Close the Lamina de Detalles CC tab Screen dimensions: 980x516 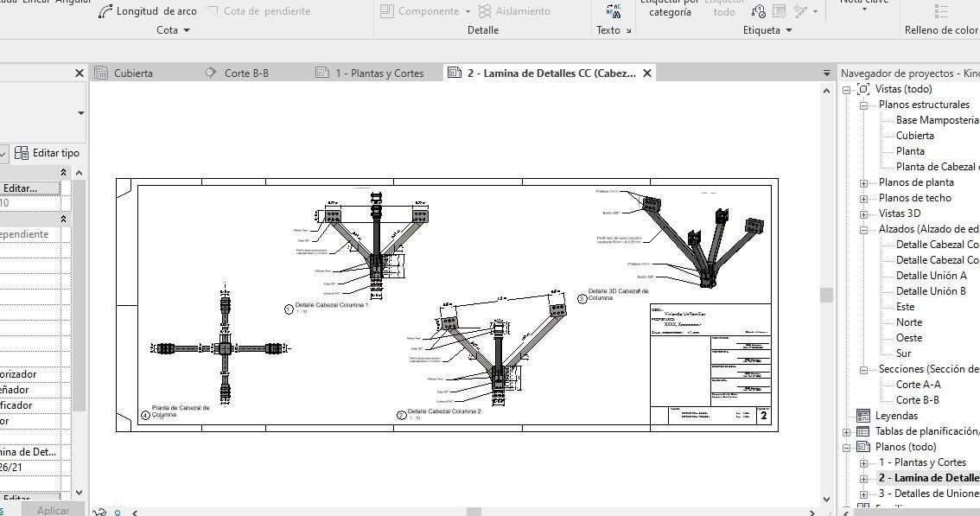(x=647, y=73)
